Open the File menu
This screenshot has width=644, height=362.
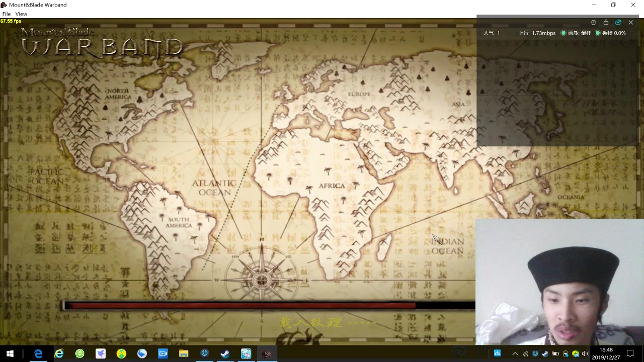point(7,14)
